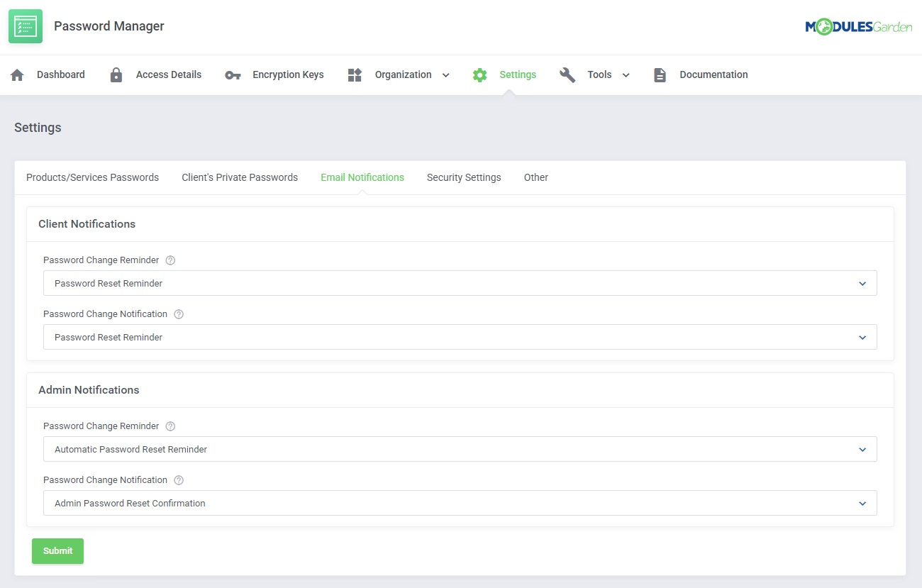Open the Tools menu

[x=599, y=74]
